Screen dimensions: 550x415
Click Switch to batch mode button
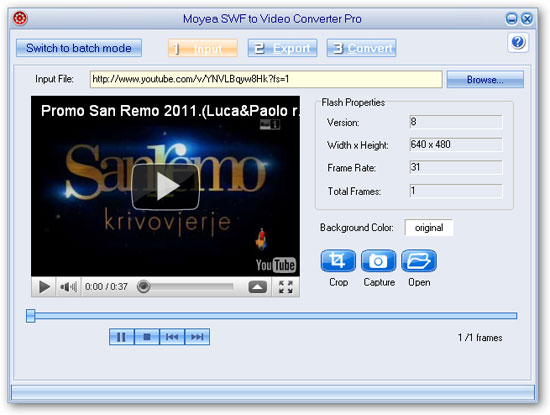(79, 48)
